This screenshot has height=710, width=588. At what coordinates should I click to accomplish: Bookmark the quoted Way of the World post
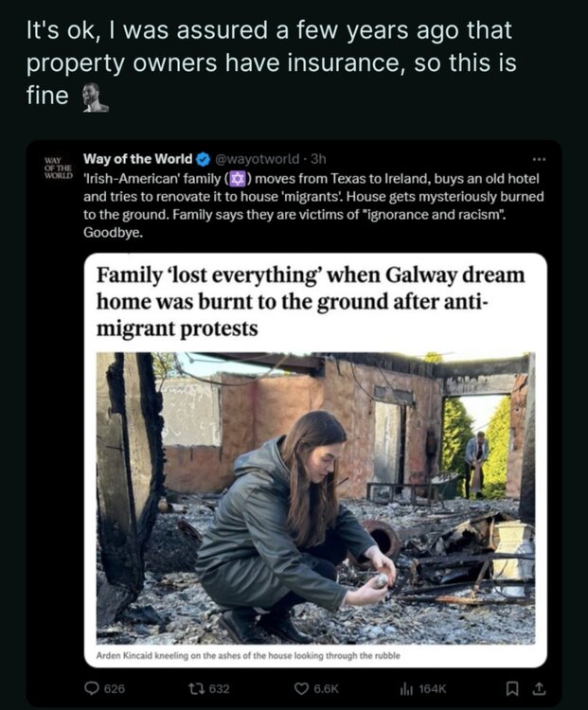[x=513, y=688]
